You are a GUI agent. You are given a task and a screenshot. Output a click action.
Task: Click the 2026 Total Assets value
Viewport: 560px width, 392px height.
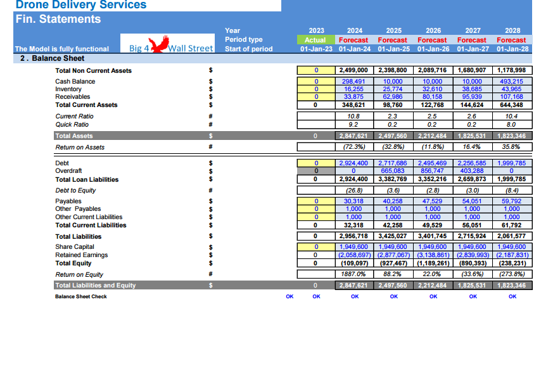click(433, 136)
